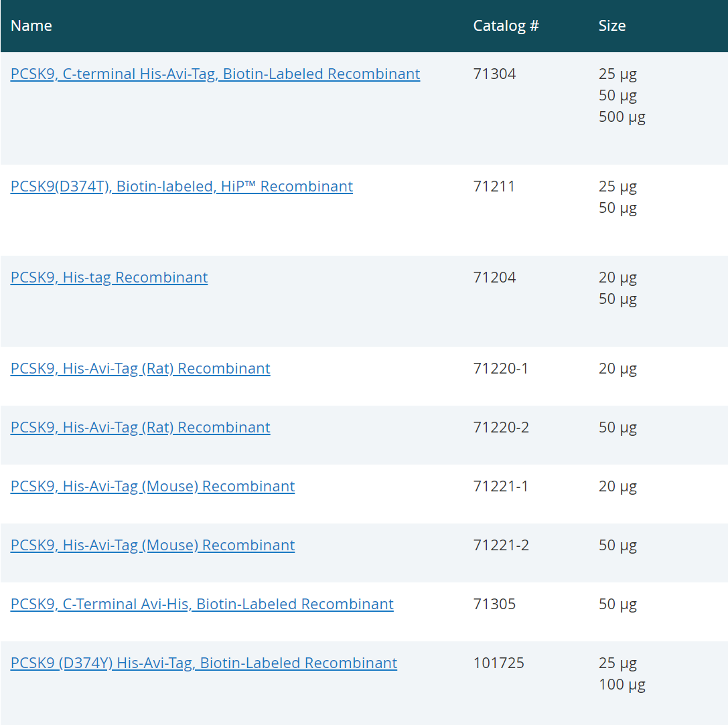
Task: Click catalog number 71304
Action: (x=494, y=74)
